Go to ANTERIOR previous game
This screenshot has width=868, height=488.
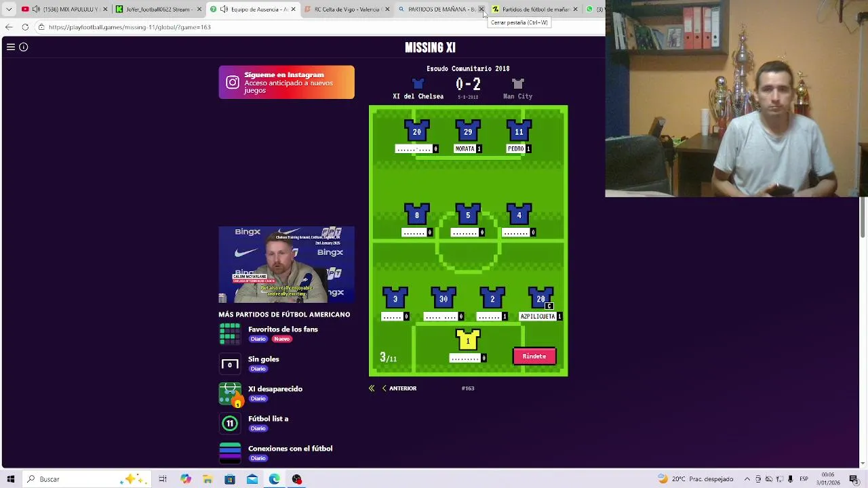[x=399, y=388]
